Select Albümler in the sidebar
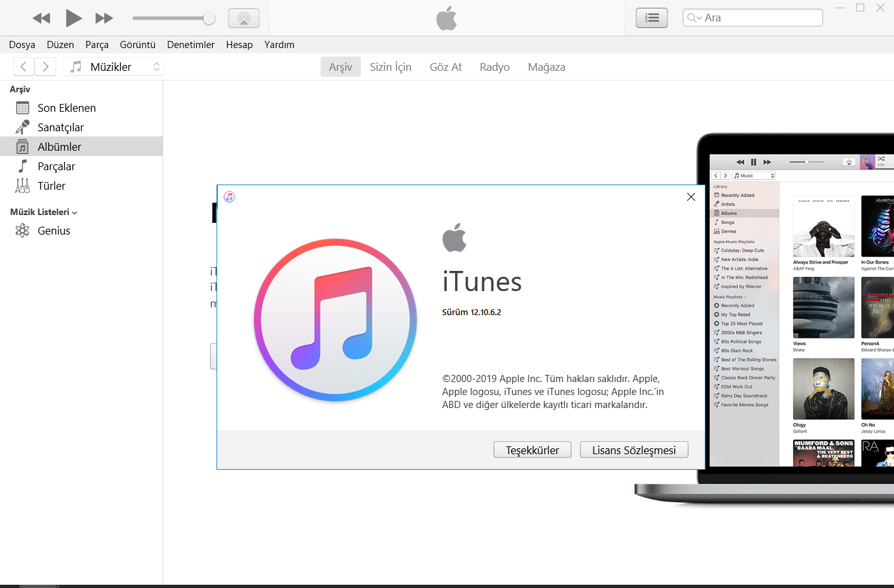This screenshot has height=588, width=894. 81,147
